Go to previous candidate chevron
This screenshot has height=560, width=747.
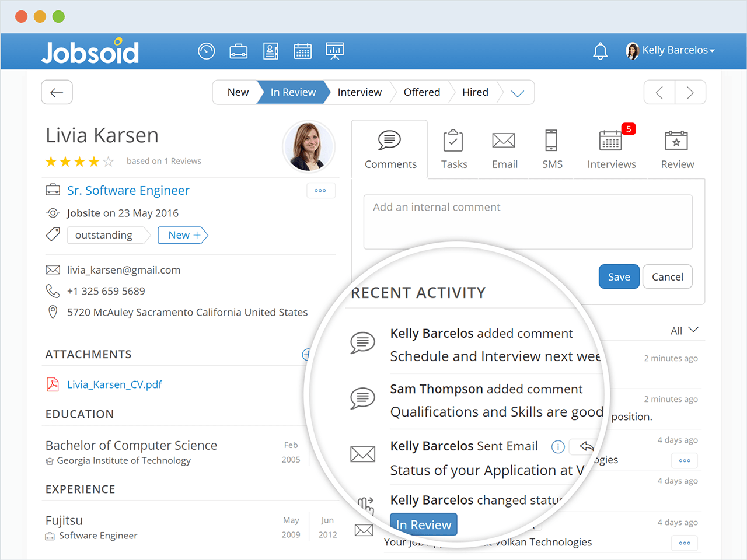pyautogui.click(x=659, y=92)
